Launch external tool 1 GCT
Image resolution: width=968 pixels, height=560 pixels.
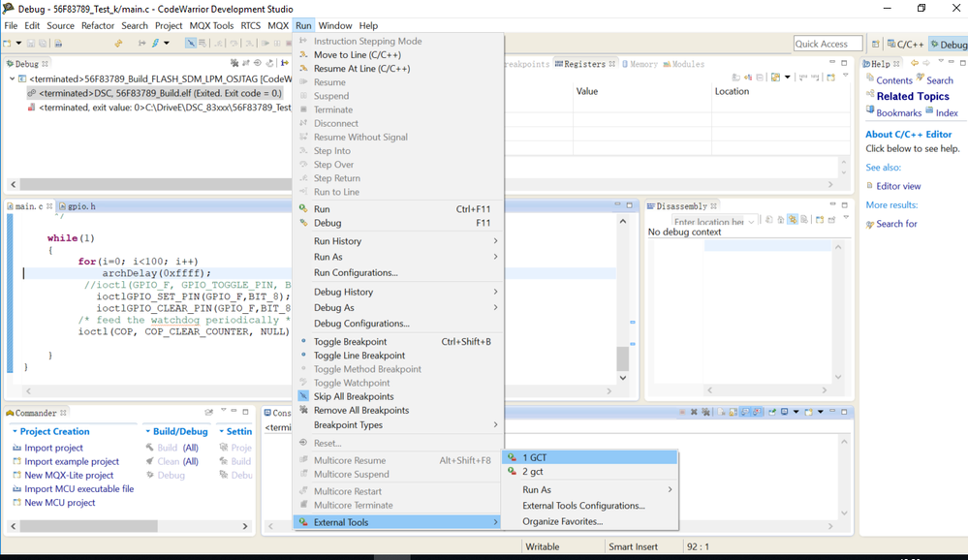tap(590, 457)
